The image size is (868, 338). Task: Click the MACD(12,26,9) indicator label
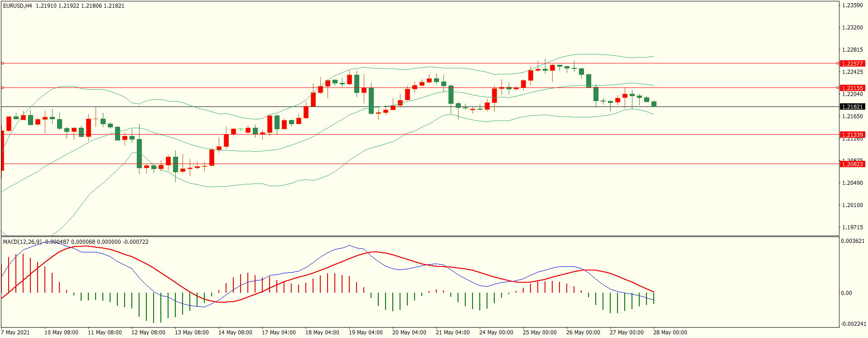23,242
